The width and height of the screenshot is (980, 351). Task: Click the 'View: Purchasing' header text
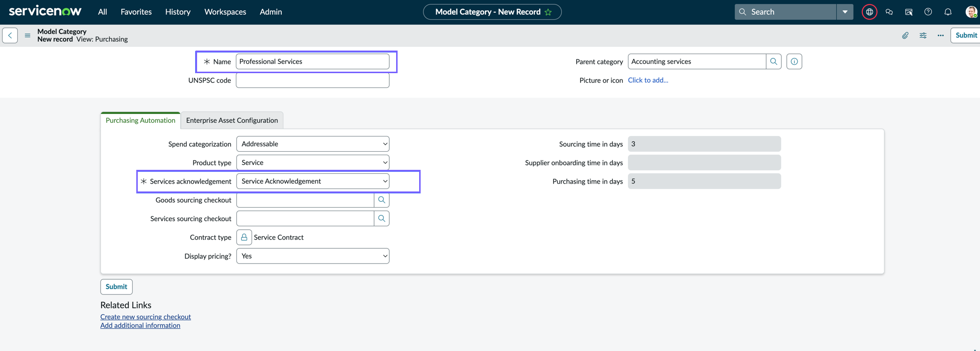pos(102,39)
